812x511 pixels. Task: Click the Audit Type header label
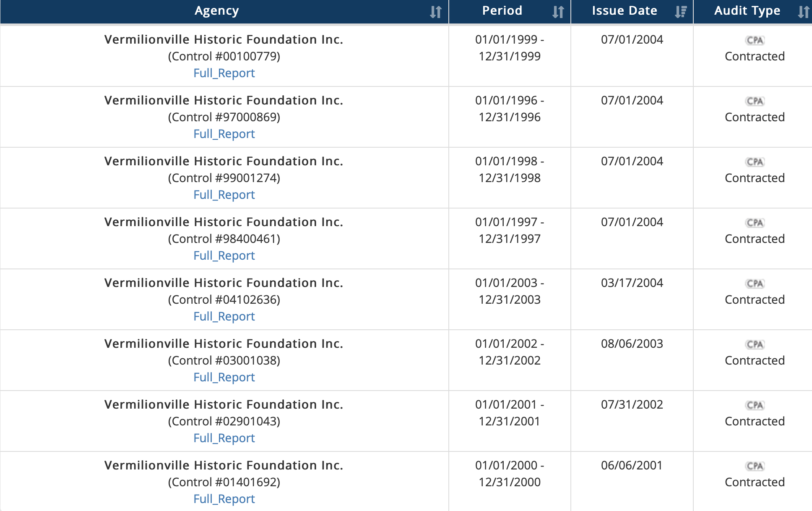[x=747, y=11]
